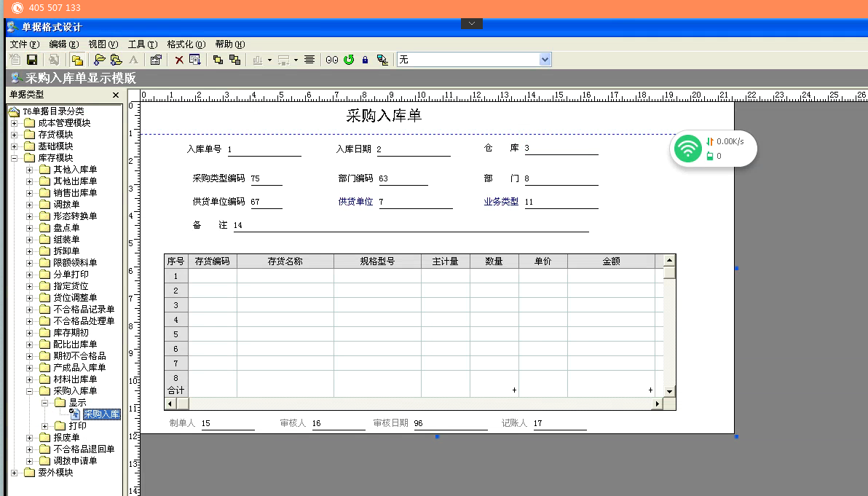
Task: Click the second folder with plus icon
Action: (117, 60)
